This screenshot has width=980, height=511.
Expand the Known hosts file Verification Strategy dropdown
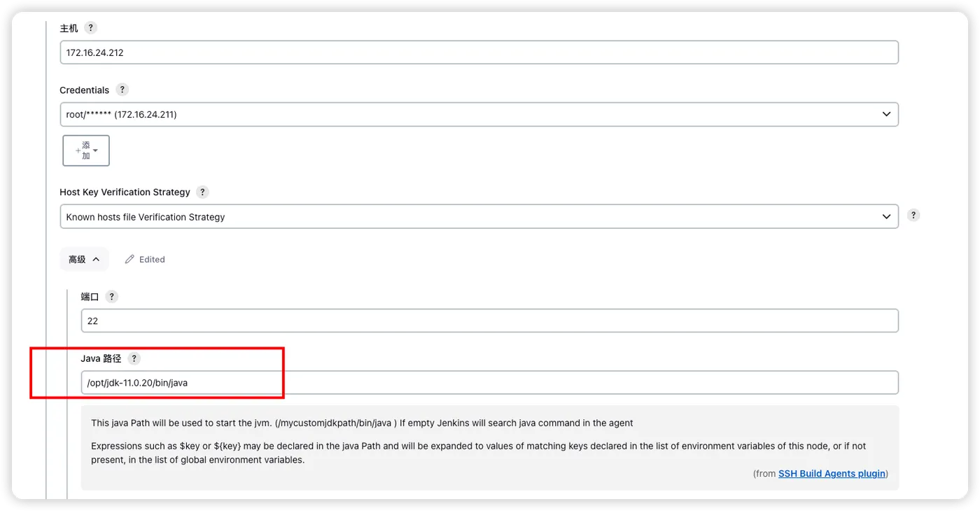click(479, 217)
